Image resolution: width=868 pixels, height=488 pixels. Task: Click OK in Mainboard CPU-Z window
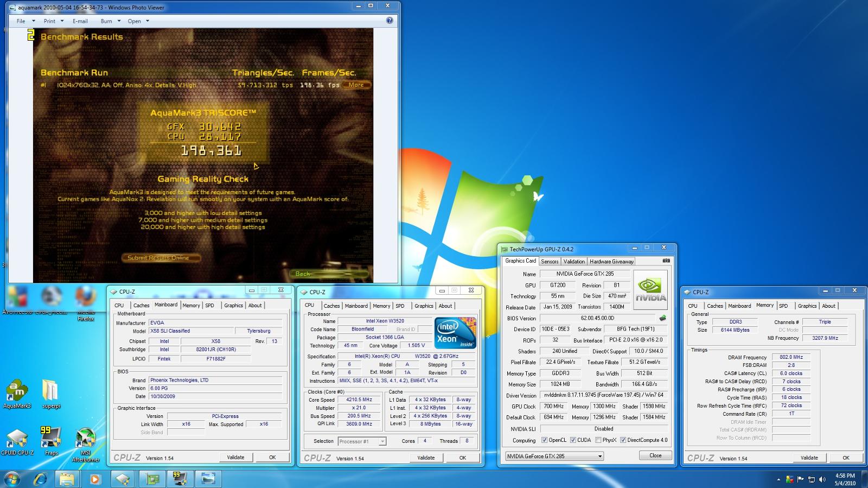[x=272, y=457]
